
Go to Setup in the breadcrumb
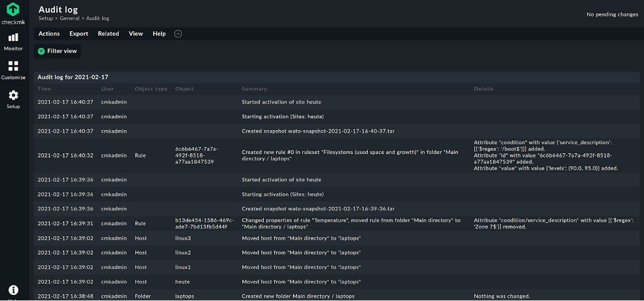(x=46, y=18)
